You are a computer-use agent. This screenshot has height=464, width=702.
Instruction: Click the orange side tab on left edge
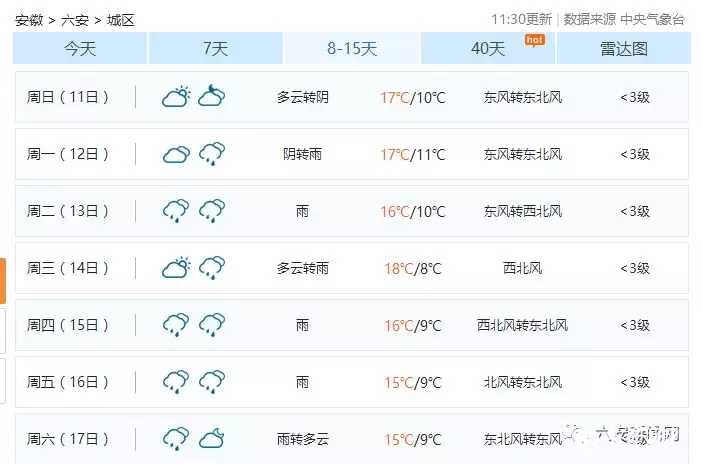pos(3,281)
